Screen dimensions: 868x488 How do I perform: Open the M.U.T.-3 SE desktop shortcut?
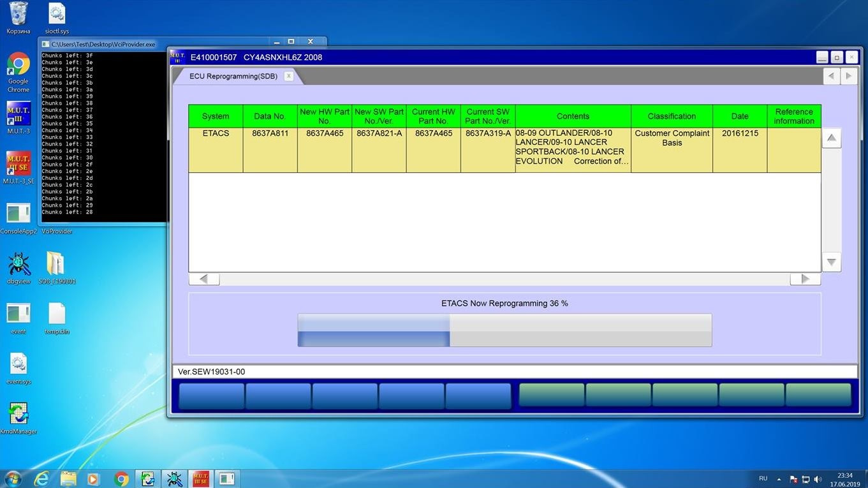click(x=18, y=168)
